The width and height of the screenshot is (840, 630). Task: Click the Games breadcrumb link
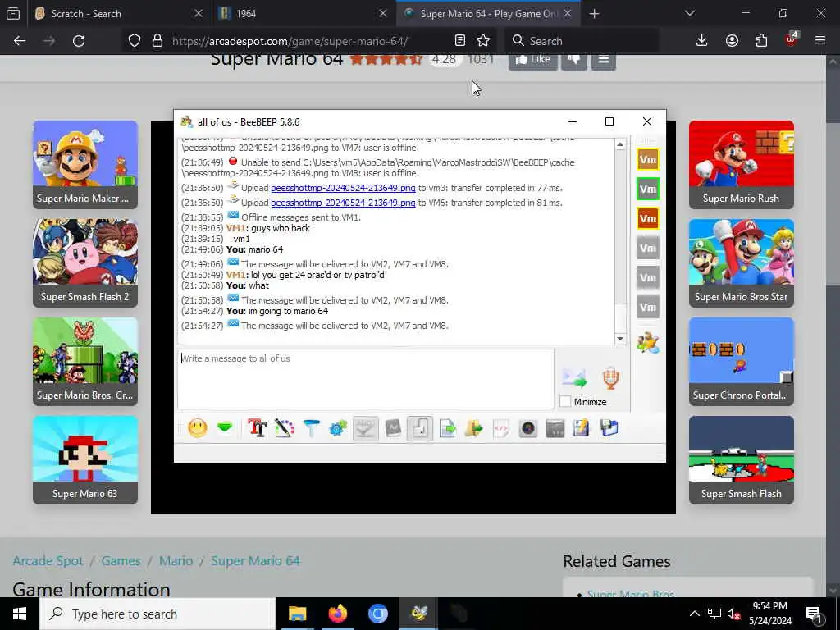(121, 561)
